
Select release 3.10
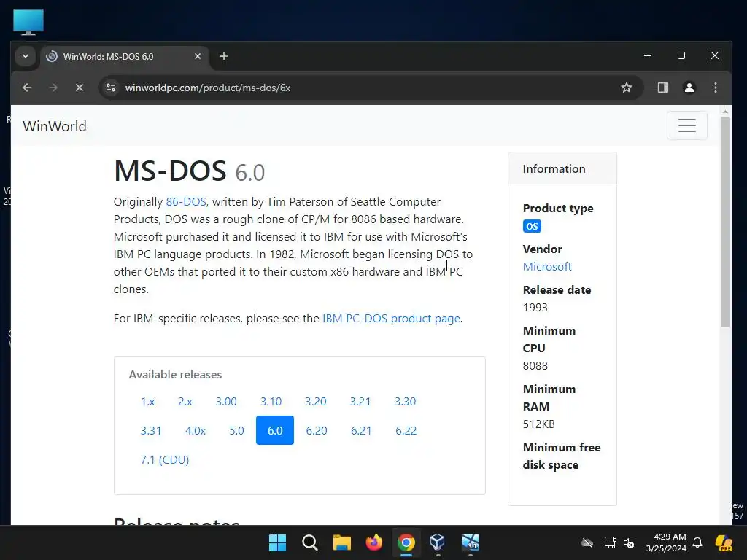[x=271, y=402]
